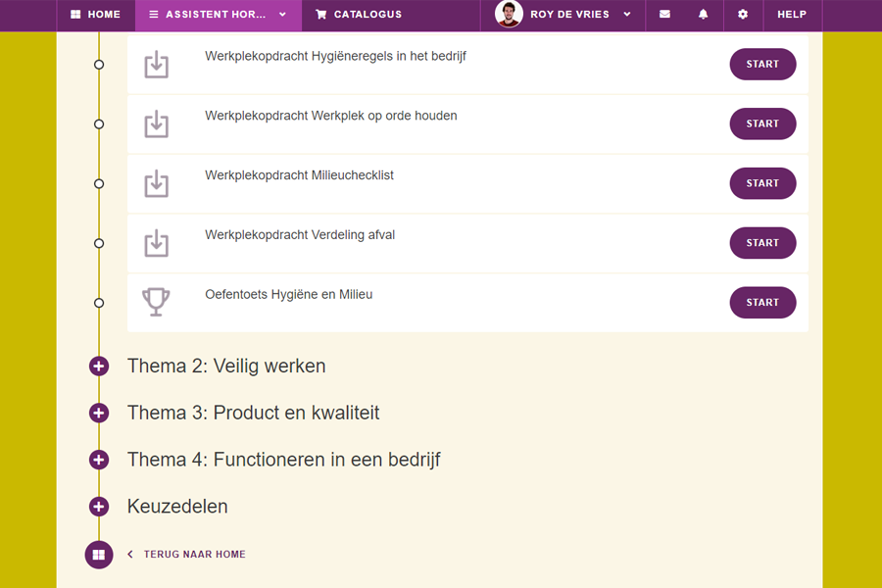Viewport: 882px width, 588px height.
Task: Start Werkplekopdracht Werkplek op orde houden
Action: coord(762,123)
